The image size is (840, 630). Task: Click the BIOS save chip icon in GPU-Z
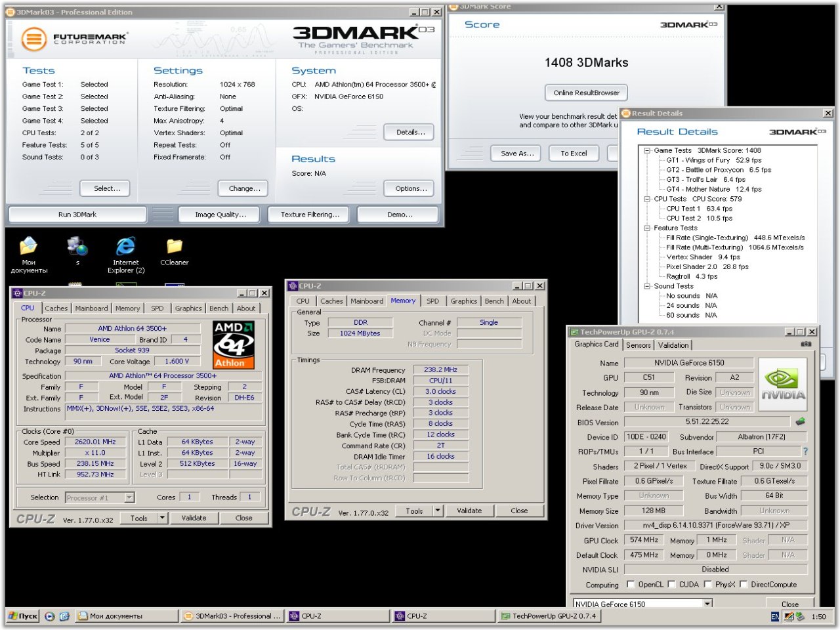800,422
